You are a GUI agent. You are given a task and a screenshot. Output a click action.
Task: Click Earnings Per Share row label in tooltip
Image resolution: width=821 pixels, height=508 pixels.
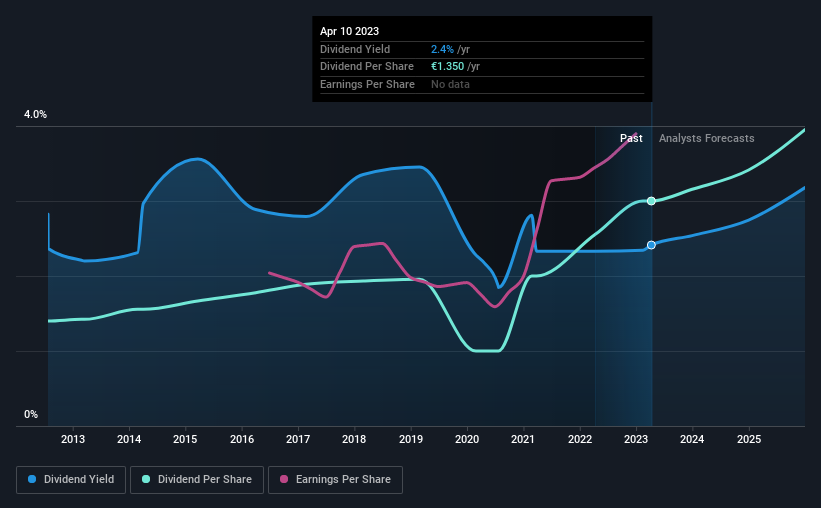[x=368, y=84]
